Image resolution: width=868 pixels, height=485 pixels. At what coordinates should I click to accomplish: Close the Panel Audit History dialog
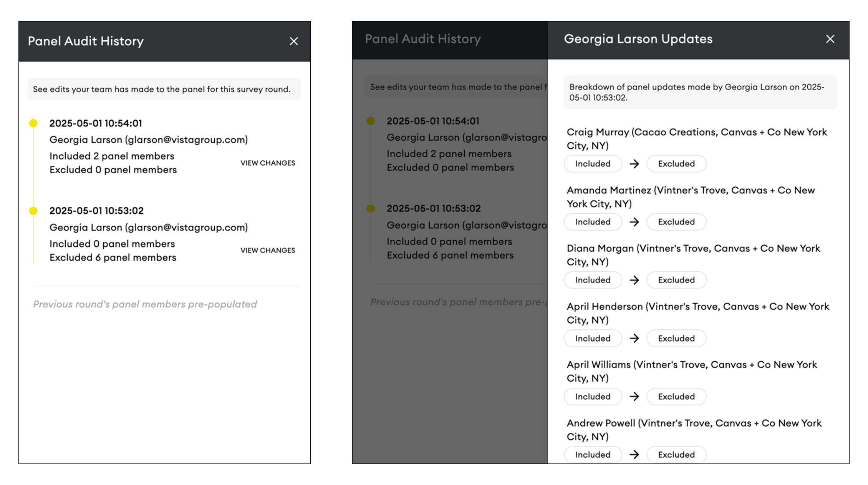[293, 41]
